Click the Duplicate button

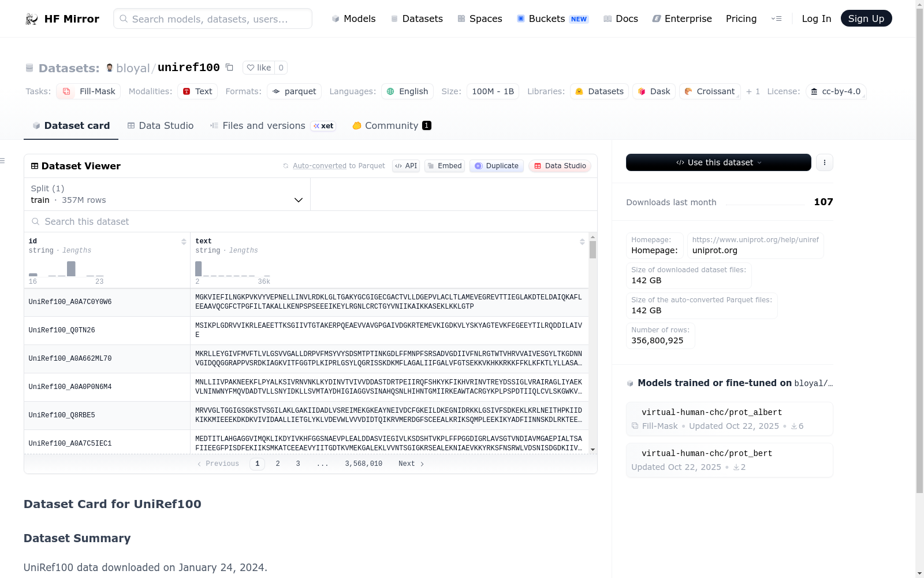pyautogui.click(x=497, y=166)
